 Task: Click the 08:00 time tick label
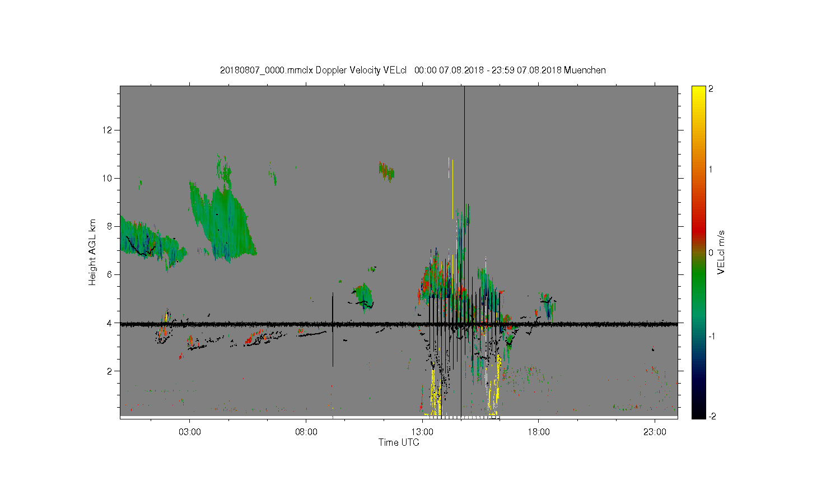click(306, 432)
